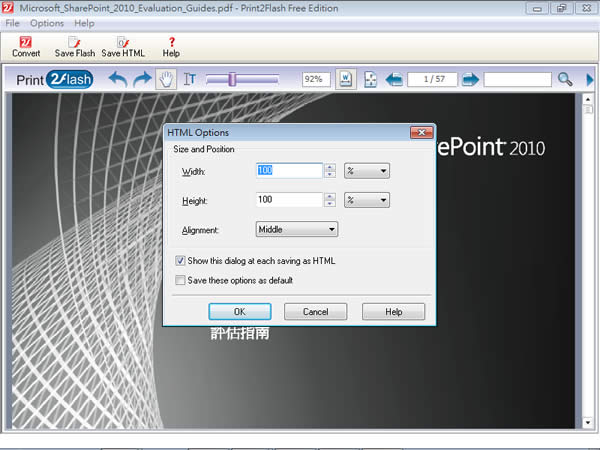Open the Height unit dropdown

[367, 200]
